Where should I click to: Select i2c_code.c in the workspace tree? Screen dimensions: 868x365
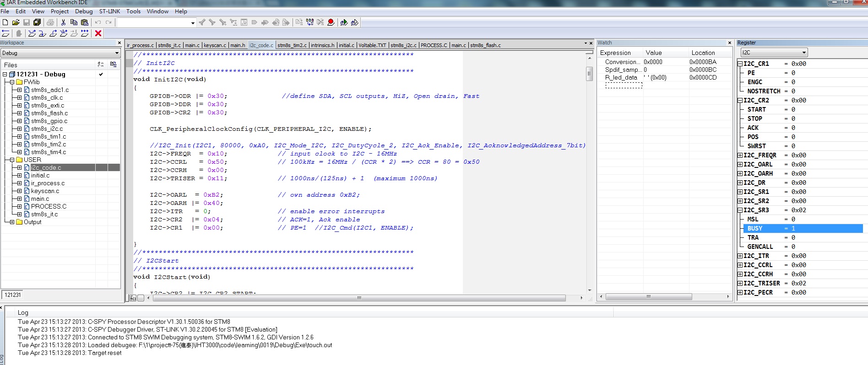46,167
